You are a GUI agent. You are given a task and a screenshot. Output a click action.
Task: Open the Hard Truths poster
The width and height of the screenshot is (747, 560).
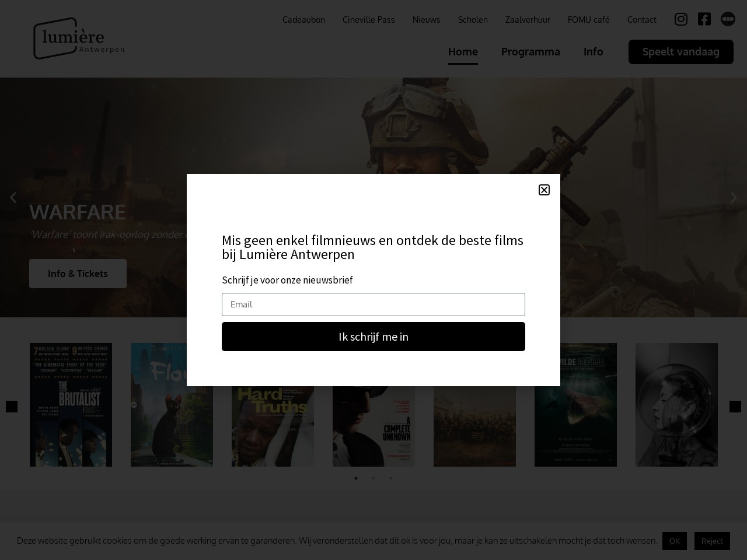(x=273, y=426)
